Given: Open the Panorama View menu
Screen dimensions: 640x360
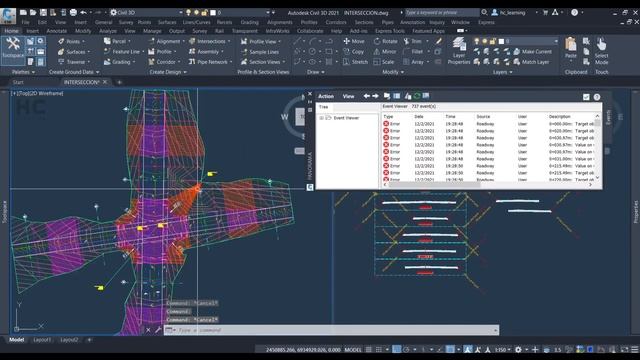Looking at the screenshot, I should pos(348,96).
